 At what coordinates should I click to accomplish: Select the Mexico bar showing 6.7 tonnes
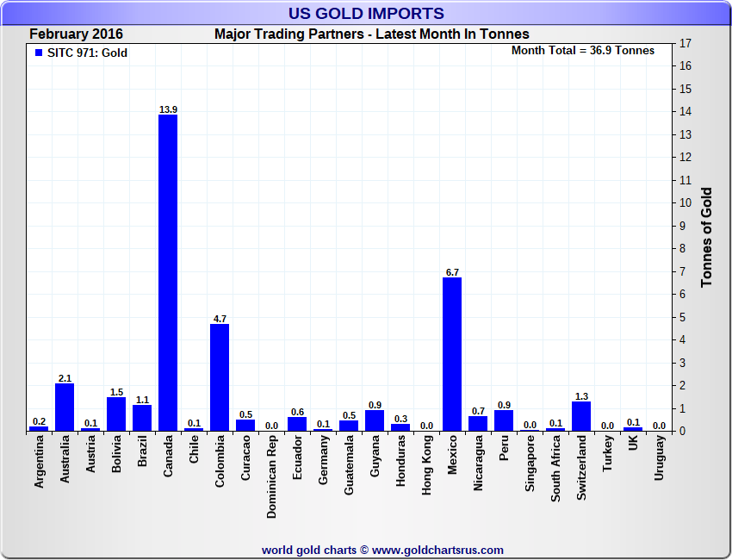452,354
